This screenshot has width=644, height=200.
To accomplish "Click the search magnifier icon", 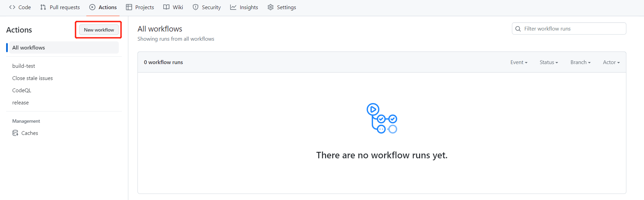I will coord(518,29).
